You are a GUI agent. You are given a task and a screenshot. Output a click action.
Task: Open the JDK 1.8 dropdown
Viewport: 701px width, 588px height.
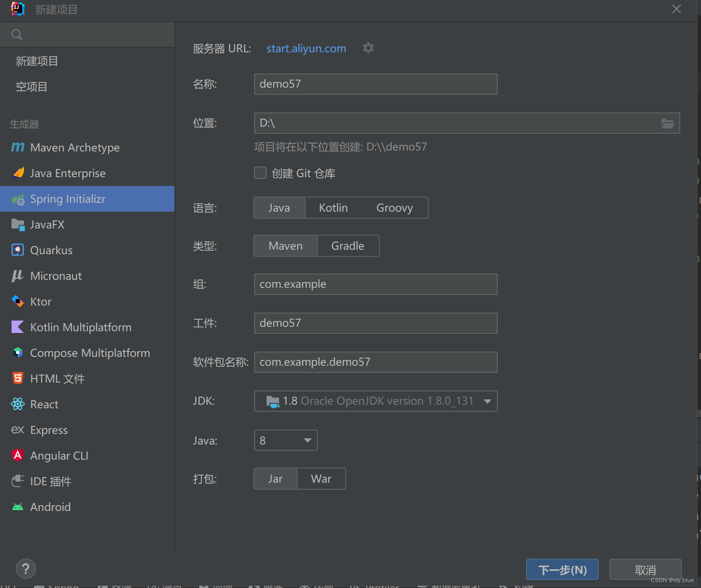coord(376,401)
